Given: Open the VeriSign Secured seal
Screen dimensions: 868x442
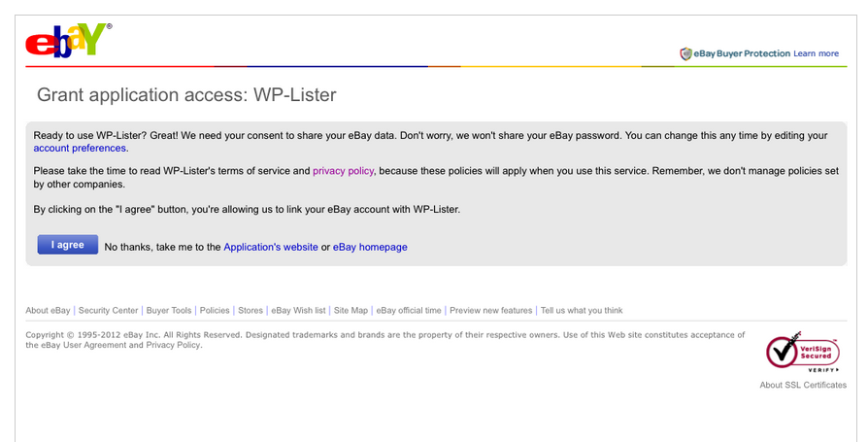Looking at the screenshot, I should pyautogui.click(x=803, y=353).
